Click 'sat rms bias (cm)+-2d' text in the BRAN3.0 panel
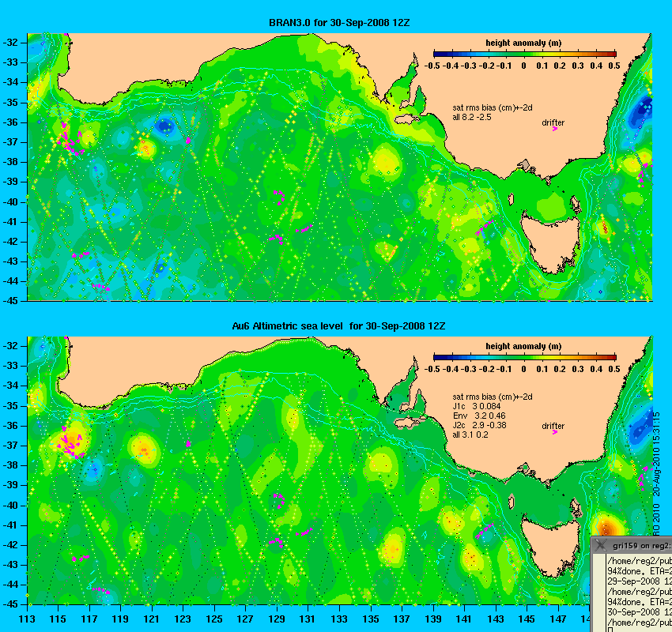The height and width of the screenshot is (632, 672). coord(493,108)
